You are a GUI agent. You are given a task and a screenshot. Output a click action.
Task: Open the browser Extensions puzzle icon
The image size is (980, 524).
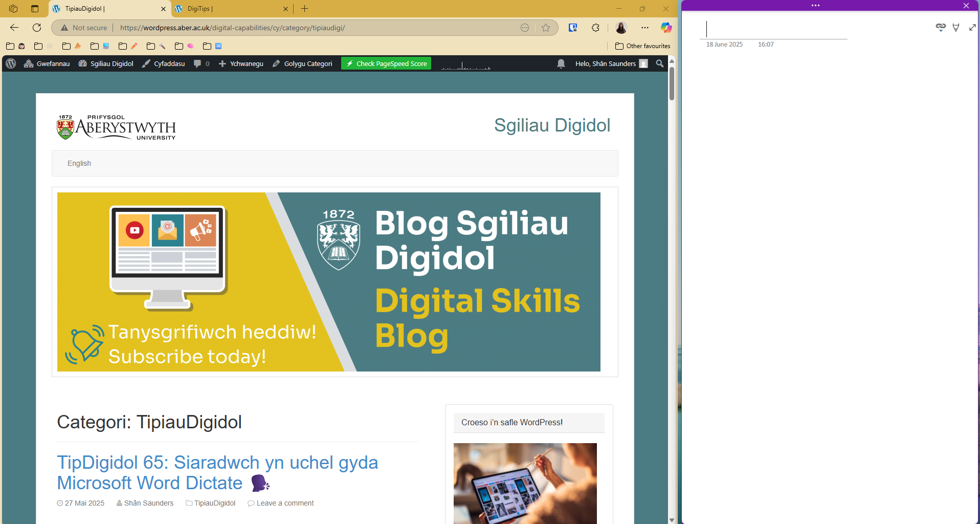595,28
